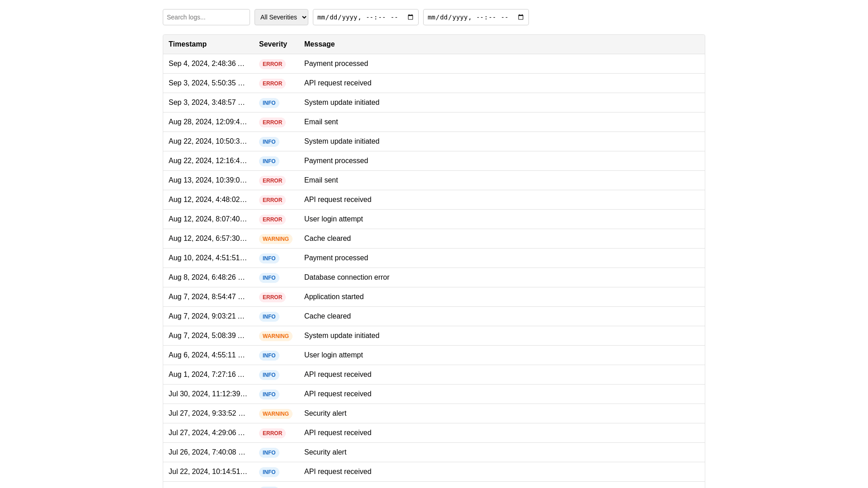Click ERROR badge on Application started row
The height and width of the screenshot is (488, 868).
click(x=272, y=297)
